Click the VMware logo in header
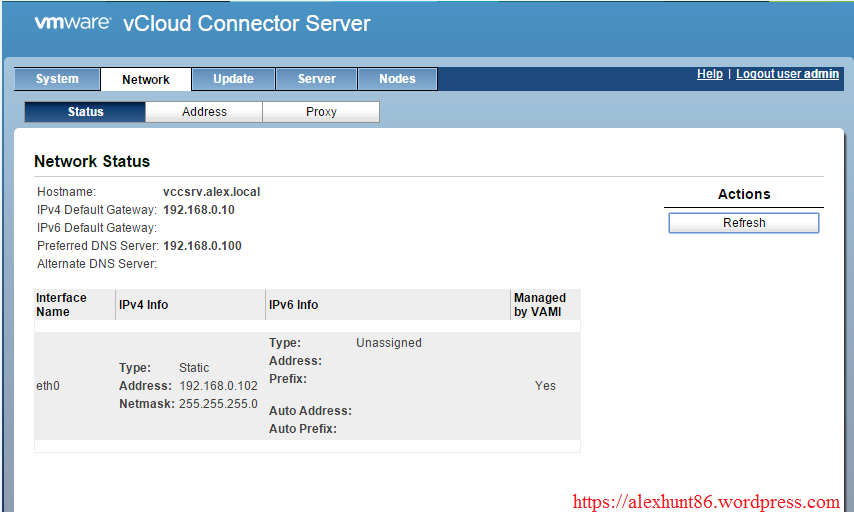The image size is (854, 512). pos(72,23)
